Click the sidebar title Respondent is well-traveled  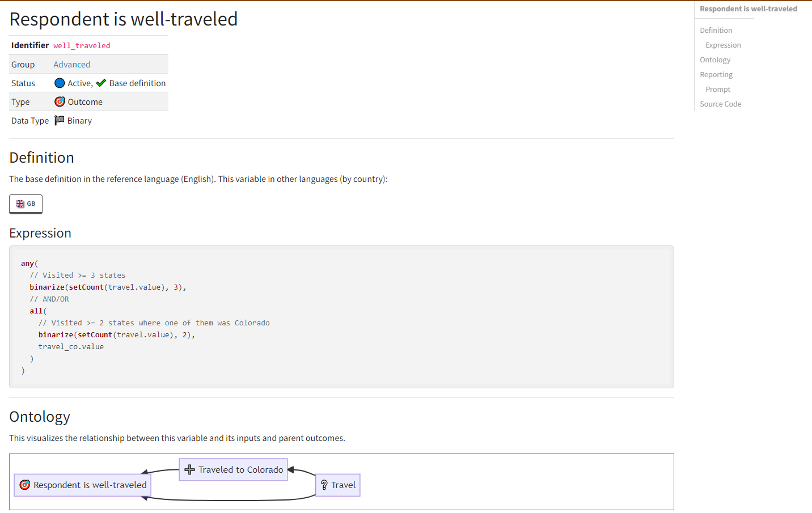coord(748,9)
